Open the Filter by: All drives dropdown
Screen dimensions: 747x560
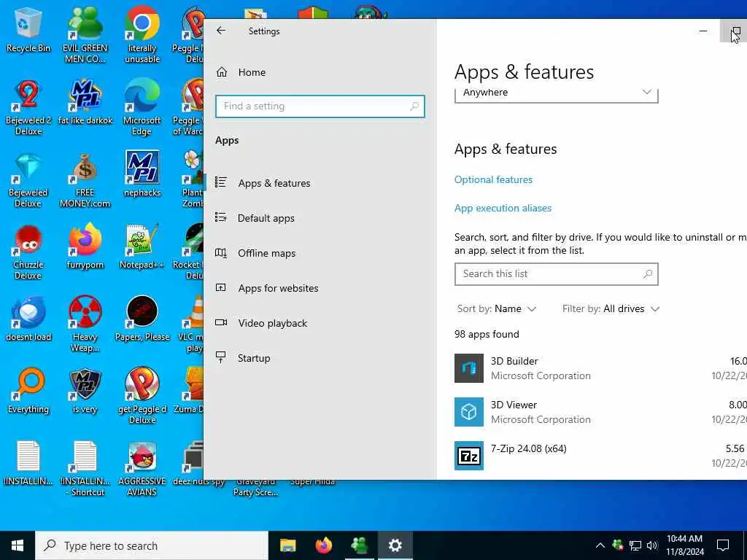(x=611, y=308)
